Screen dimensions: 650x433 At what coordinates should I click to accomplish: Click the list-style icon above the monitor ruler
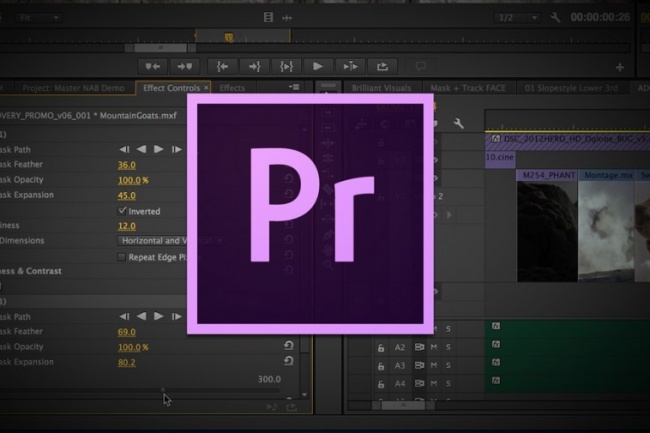[x=268, y=17]
